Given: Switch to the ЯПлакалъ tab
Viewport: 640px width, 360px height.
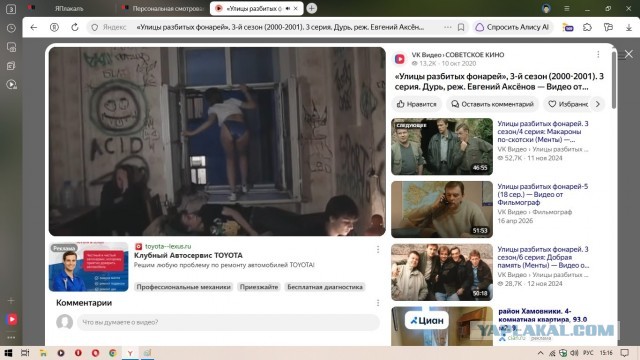Looking at the screenshot, I should click(69, 9).
